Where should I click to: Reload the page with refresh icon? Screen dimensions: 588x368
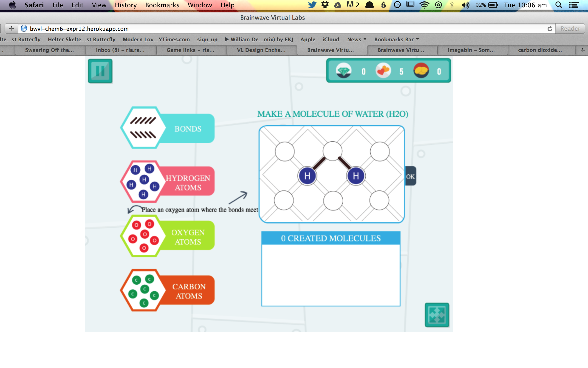coord(550,29)
